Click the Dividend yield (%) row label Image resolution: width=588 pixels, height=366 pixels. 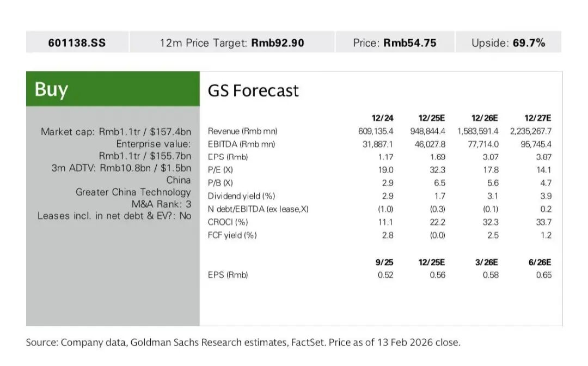point(240,196)
